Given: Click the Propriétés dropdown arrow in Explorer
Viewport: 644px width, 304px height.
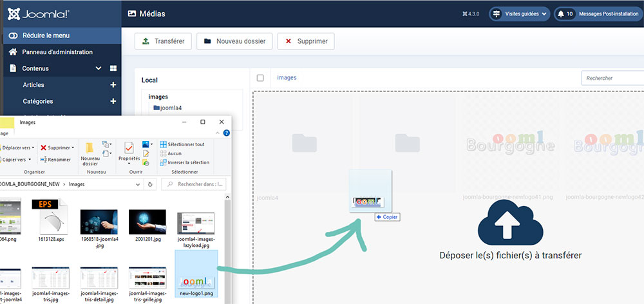Looking at the screenshot, I should (129, 163).
